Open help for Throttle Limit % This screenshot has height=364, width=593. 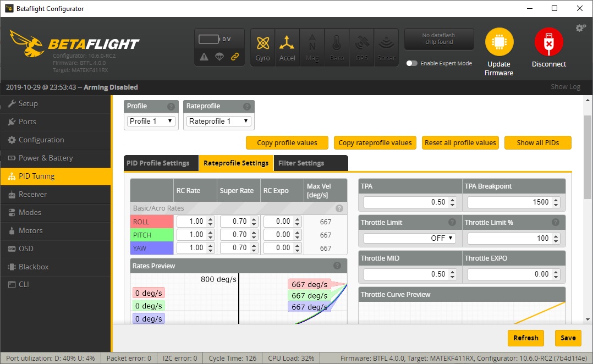[556, 222]
